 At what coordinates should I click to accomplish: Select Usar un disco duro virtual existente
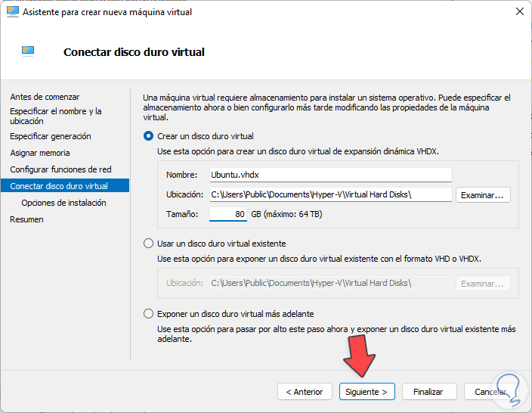[x=148, y=244]
